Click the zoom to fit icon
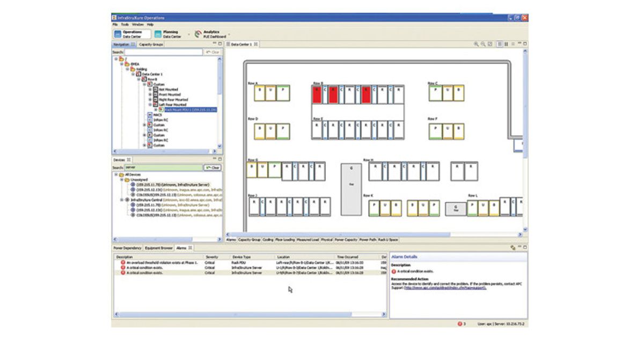This screenshot has width=644, height=338. point(490,44)
